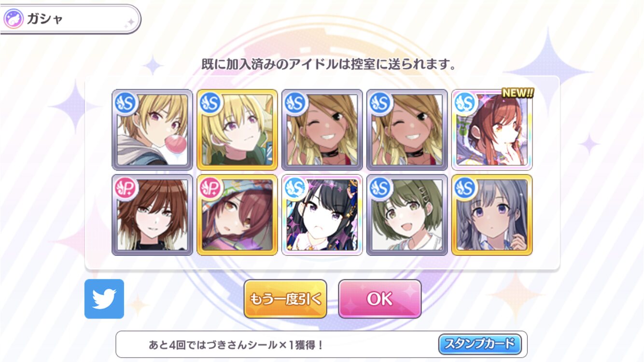The height and width of the screenshot is (362, 644).
Task: Share results via the Twitter bird icon
Action: [104, 299]
